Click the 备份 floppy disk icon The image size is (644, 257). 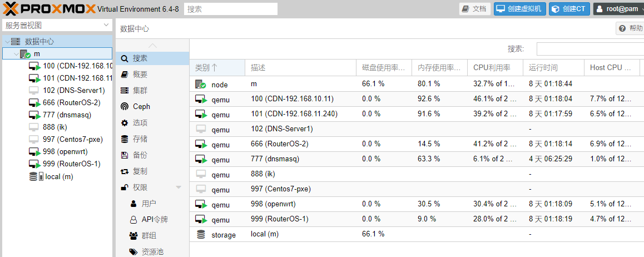point(125,155)
